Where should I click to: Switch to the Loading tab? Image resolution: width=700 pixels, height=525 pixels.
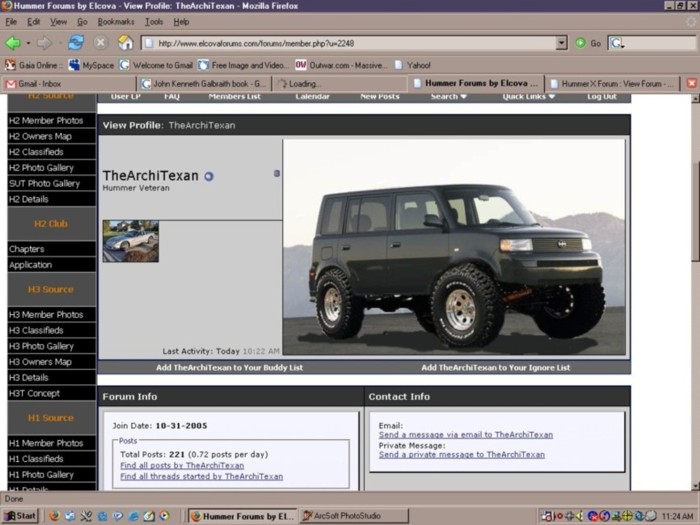(x=339, y=83)
